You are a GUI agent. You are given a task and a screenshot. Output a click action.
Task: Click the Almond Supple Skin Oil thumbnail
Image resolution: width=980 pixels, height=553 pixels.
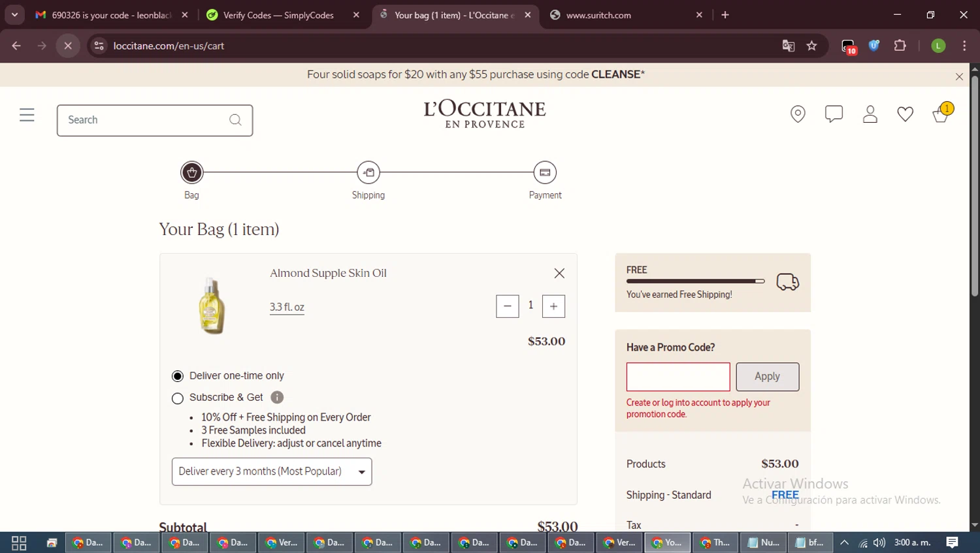(212, 306)
